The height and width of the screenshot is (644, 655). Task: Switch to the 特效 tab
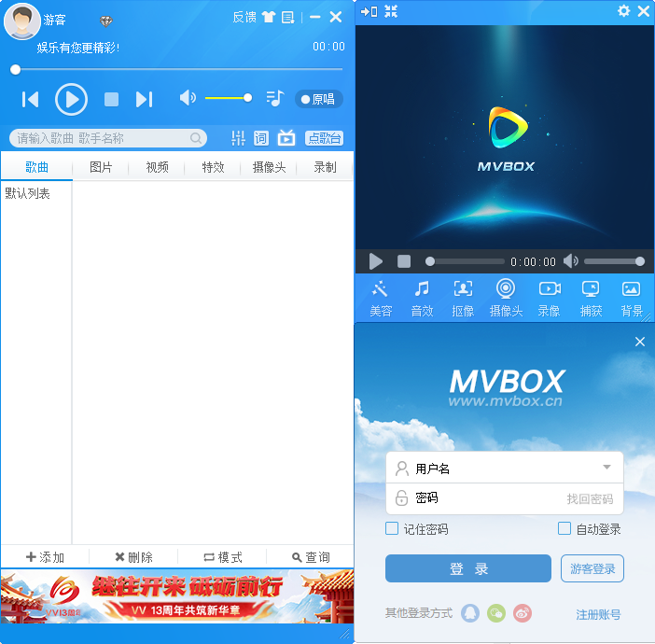coord(213,168)
